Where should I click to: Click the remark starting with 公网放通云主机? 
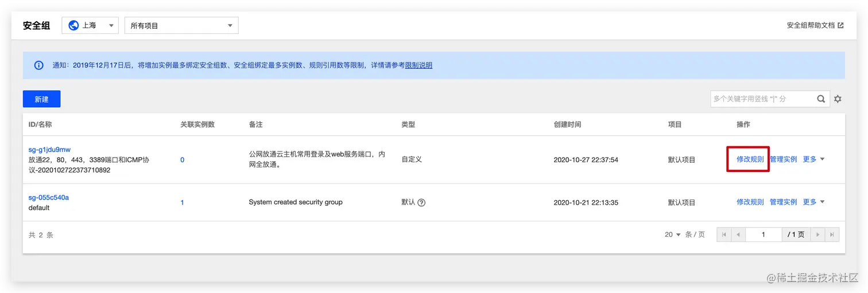pyautogui.click(x=317, y=160)
